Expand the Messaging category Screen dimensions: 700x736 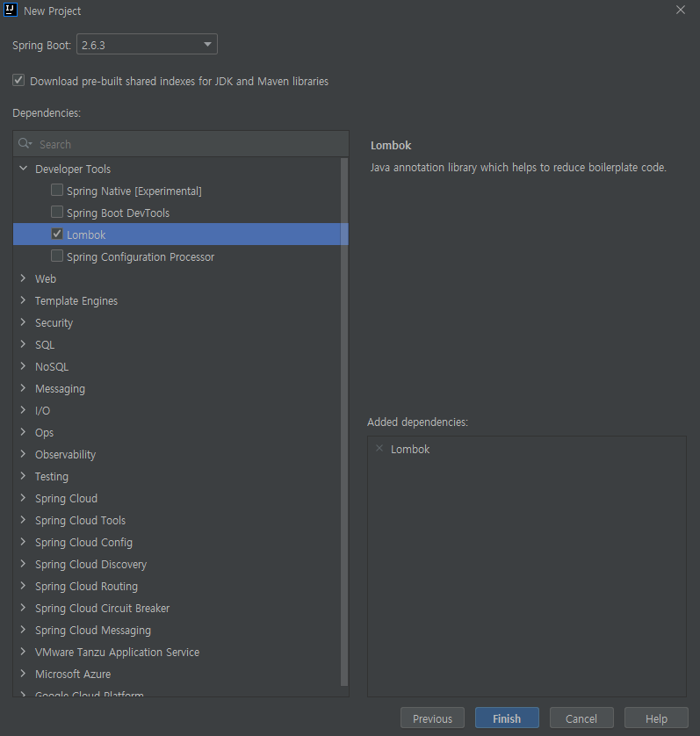[x=23, y=387]
